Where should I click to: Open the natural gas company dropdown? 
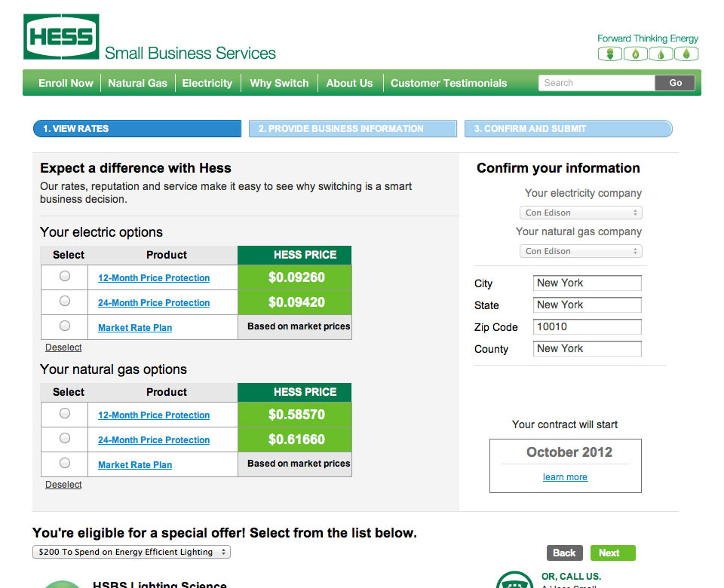pos(581,251)
